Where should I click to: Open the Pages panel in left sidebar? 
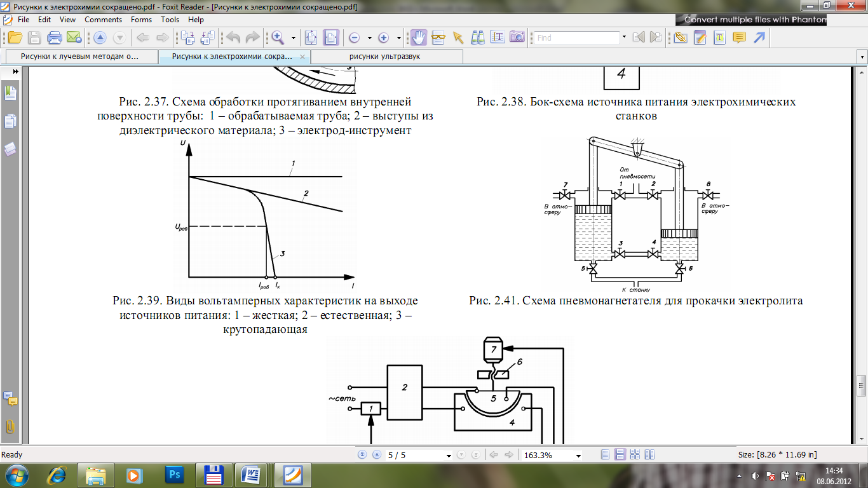10,121
